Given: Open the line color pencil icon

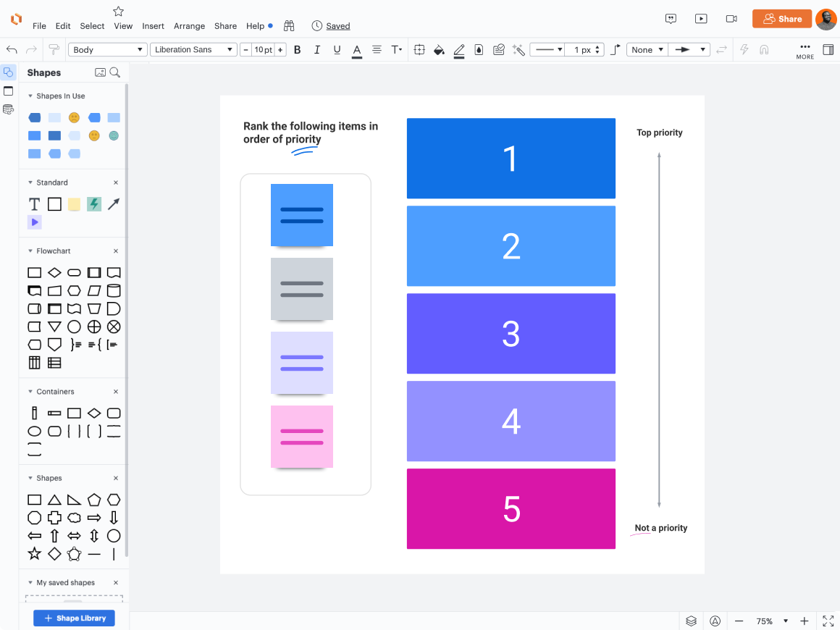Looking at the screenshot, I should click(459, 49).
